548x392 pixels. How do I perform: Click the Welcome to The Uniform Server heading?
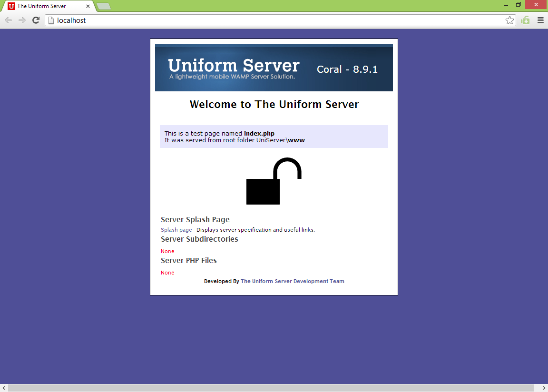[x=274, y=104]
